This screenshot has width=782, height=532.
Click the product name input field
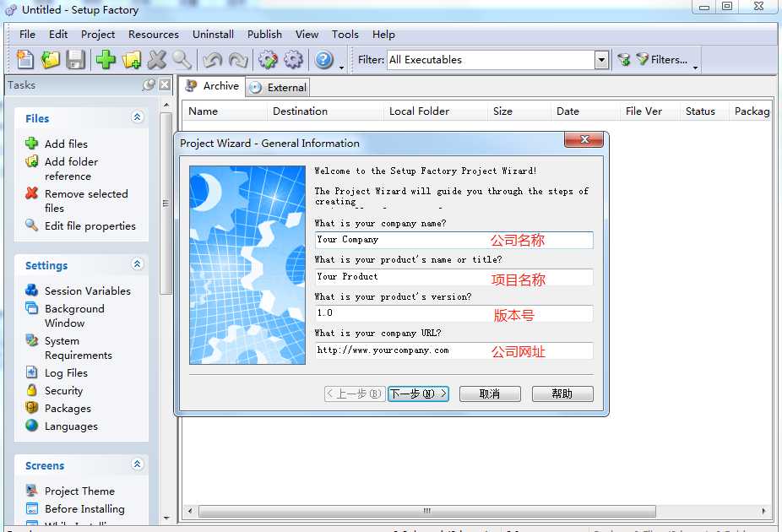(x=453, y=277)
